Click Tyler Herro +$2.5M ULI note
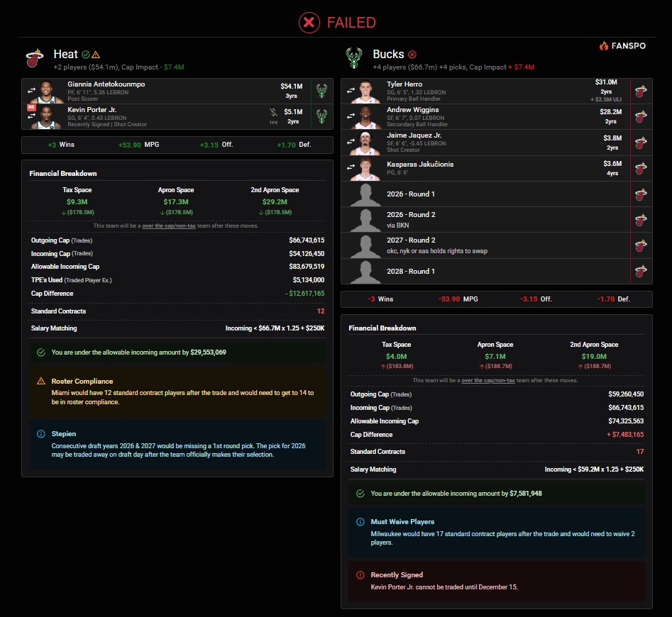The image size is (672, 617). [605, 99]
